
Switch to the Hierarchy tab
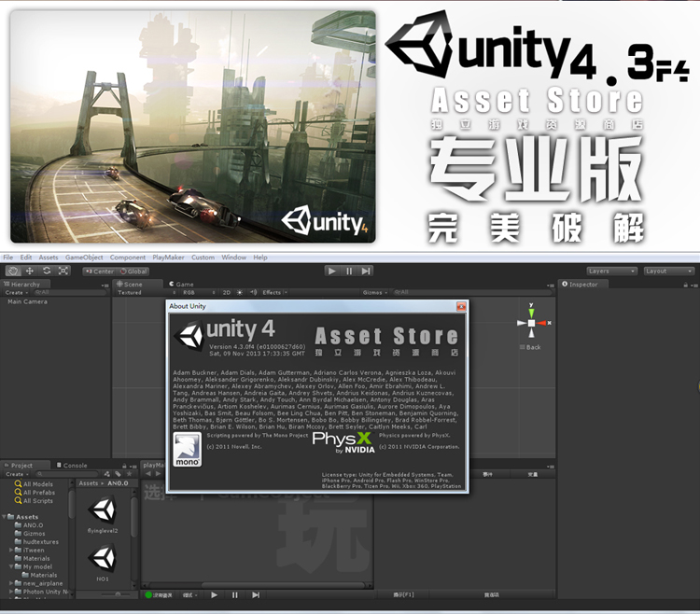(x=25, y=285)
